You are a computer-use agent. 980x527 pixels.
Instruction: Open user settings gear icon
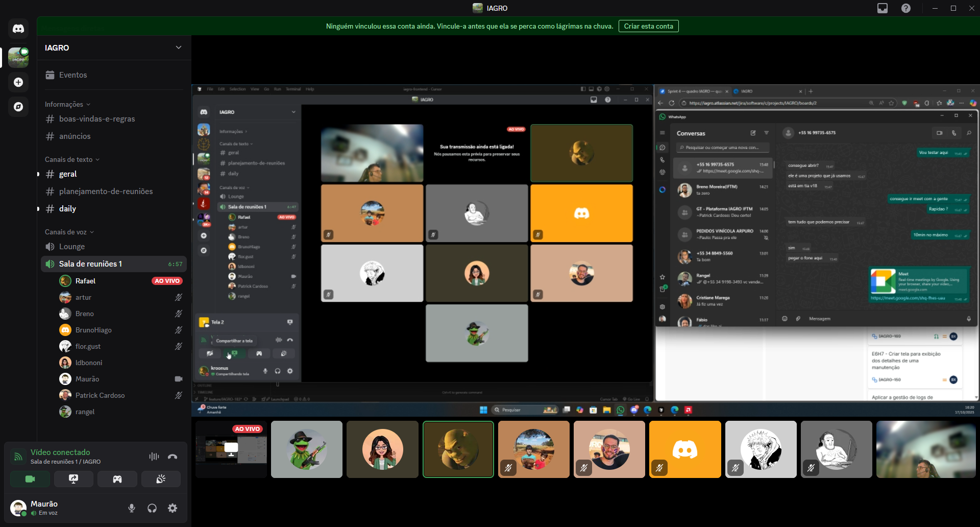coord(173,508)
